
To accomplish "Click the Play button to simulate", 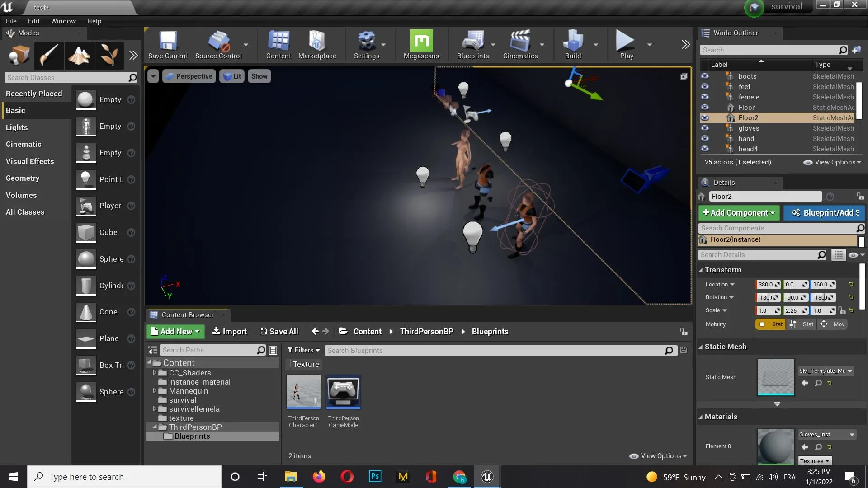I will tap(625, 44).
